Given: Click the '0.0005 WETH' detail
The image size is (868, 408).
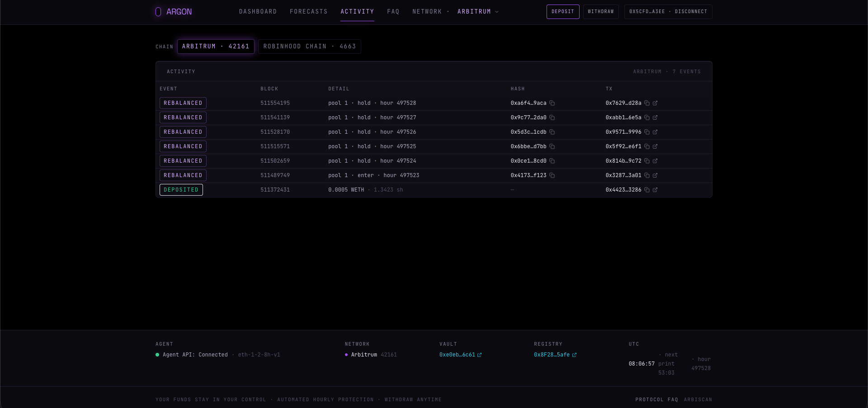Looking at the screenshot, I should pyautogui.click(x=346, y=190).
